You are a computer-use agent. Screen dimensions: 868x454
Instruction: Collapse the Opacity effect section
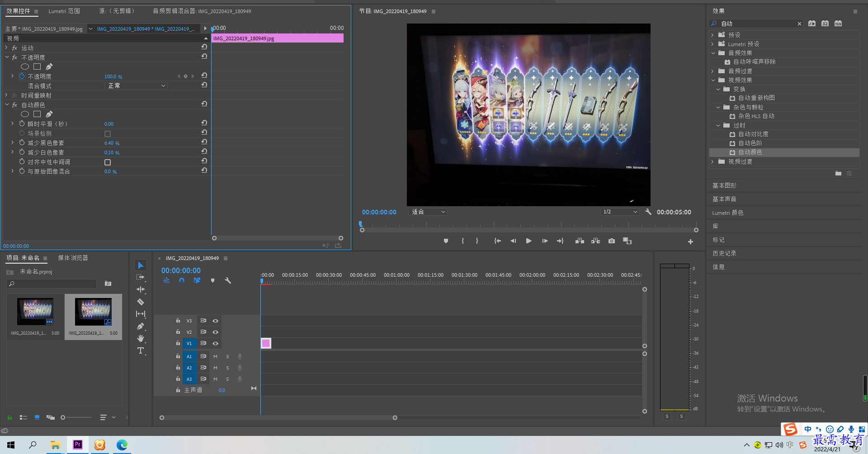point(7,57)
